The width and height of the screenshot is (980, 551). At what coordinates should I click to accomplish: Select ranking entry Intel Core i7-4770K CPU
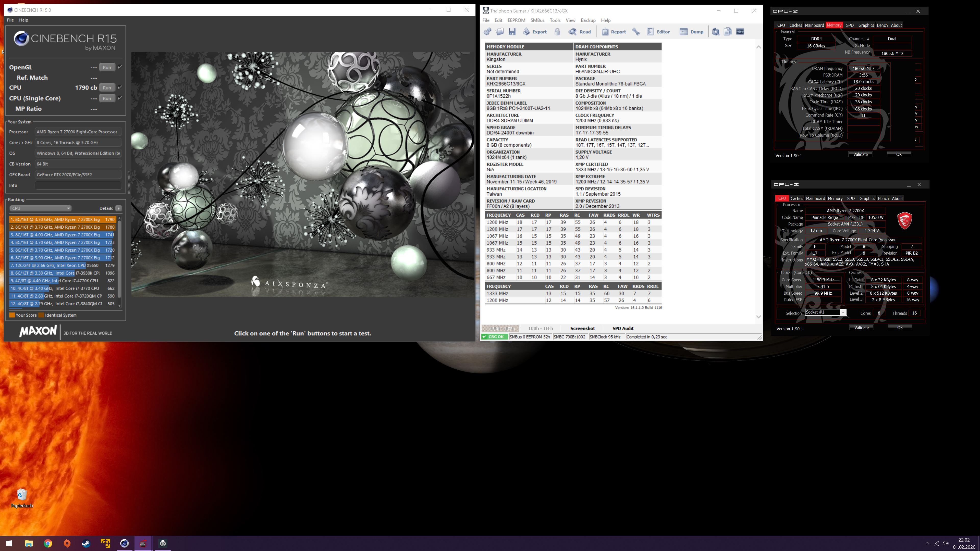click(62, 281)
